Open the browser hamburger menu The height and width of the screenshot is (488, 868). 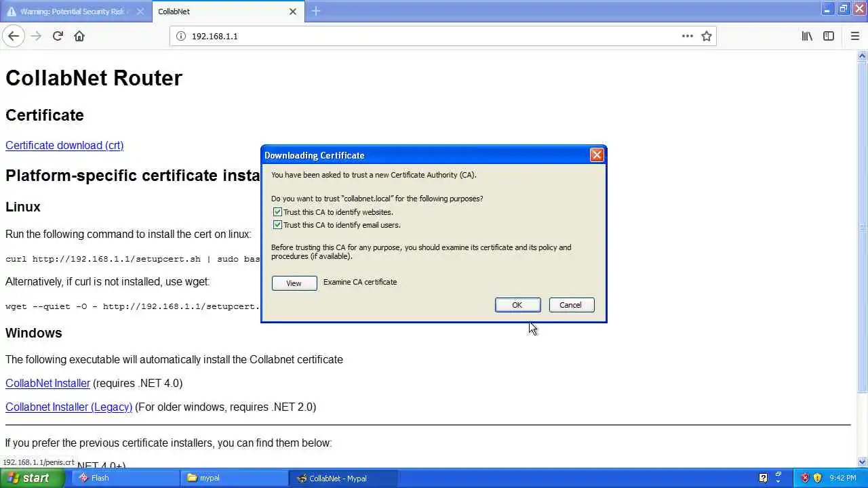click(x=854, y=36)
